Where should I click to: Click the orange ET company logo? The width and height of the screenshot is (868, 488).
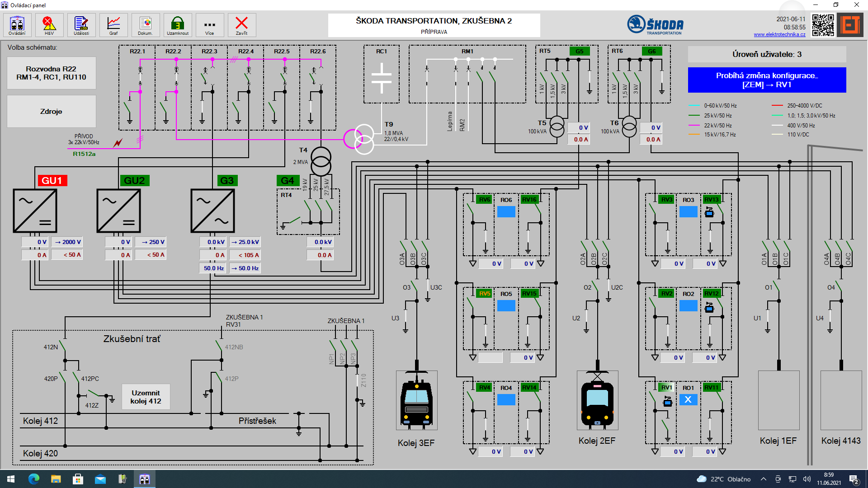click(850, 25)
